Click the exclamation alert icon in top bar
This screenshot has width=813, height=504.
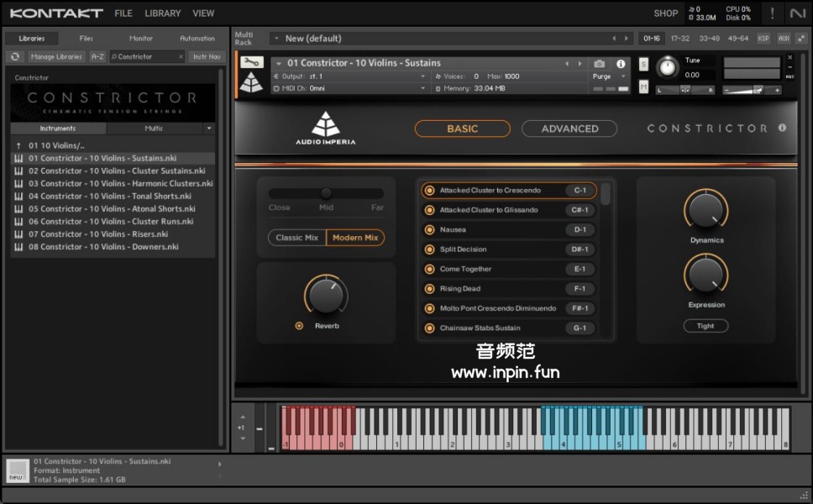click(772, 13)
